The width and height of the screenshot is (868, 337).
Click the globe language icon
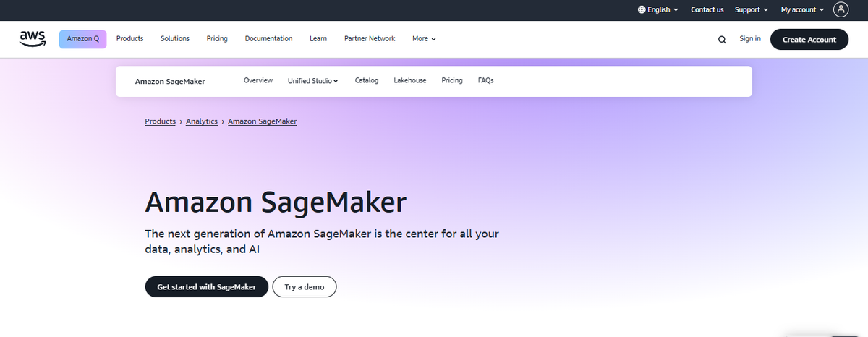point(642,9)
